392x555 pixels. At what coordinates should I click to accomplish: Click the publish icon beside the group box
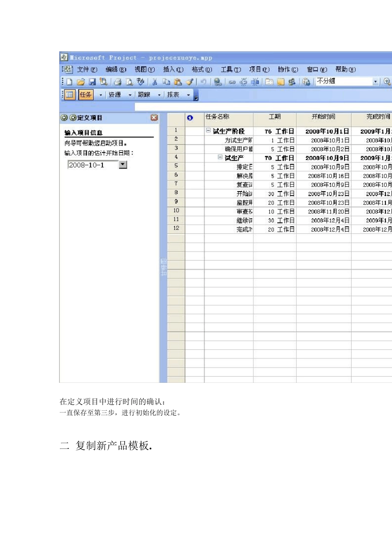coord(306,82)
